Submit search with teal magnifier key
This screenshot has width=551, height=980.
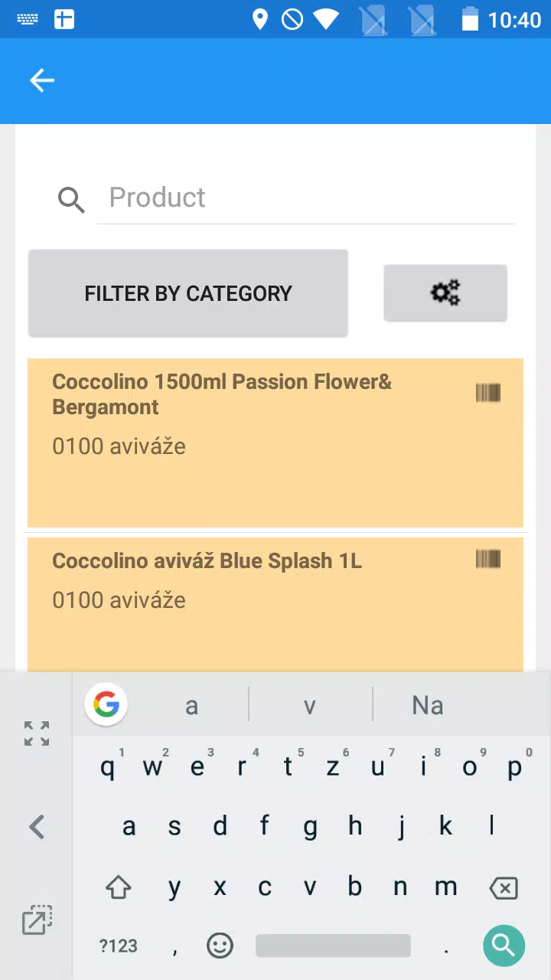504,946
